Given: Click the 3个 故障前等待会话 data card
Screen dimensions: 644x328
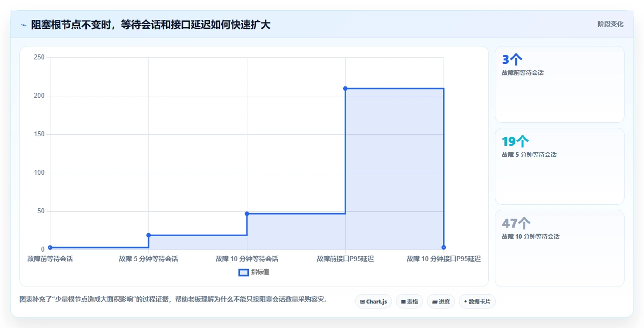Looking at the screenshot, I should pos(559,84).
